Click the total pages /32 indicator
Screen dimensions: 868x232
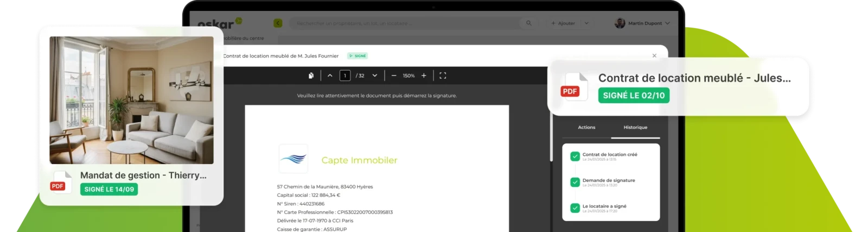360,76
